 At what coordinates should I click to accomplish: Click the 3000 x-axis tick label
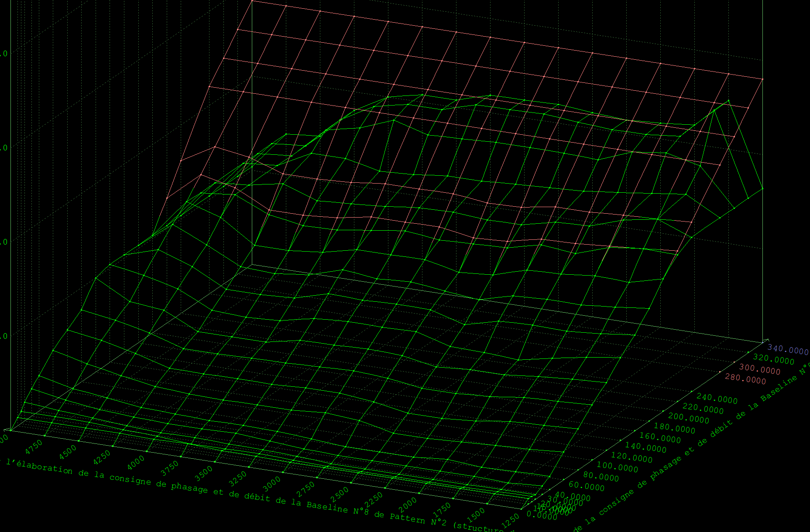click(272, 484)
